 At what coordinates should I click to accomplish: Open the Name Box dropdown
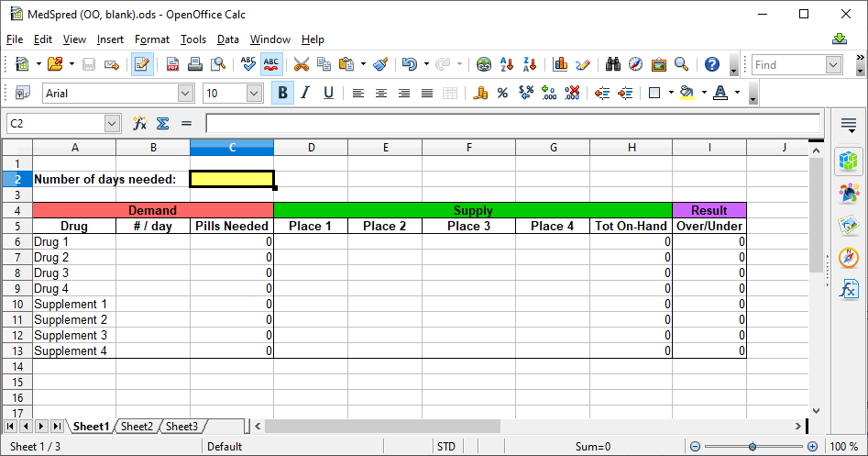click(x=112, y=123)
